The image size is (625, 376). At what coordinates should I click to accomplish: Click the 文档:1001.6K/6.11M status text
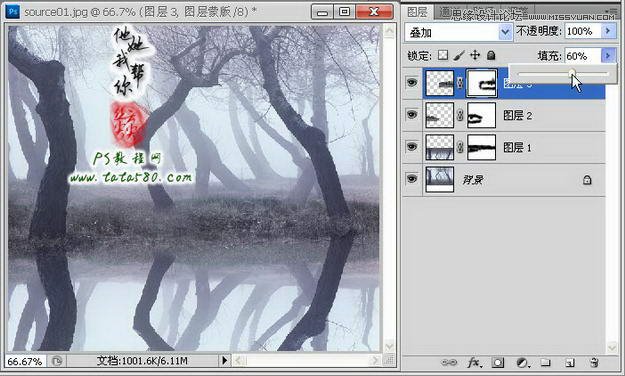click(x=142, y=361)
